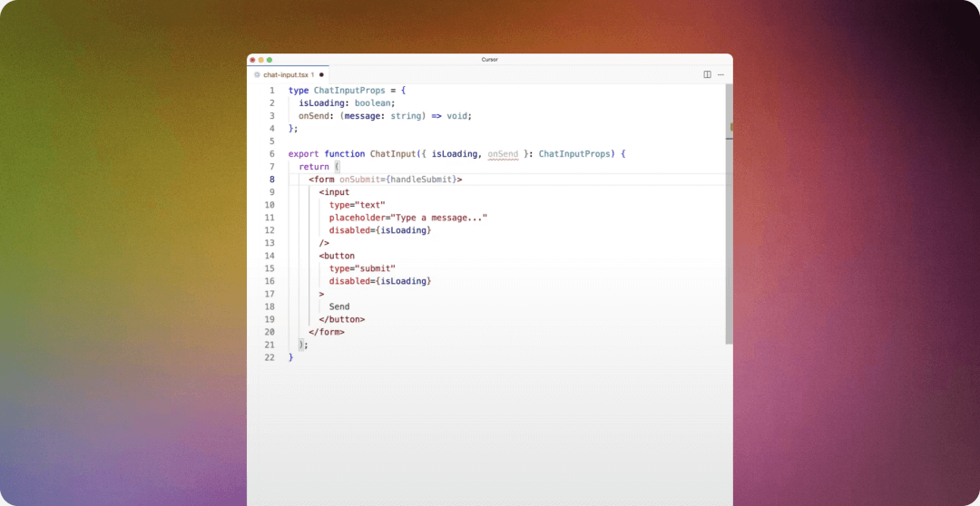Click the Cursor window title

[489, 60]
